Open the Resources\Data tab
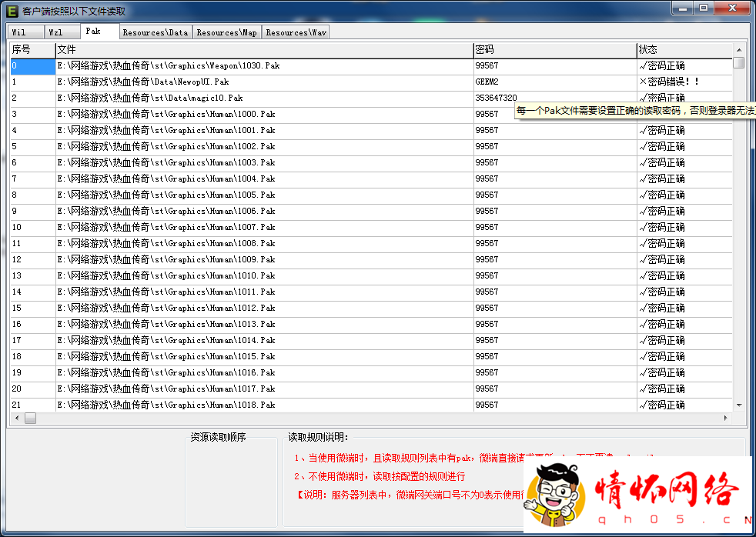 tap(156, 32)
